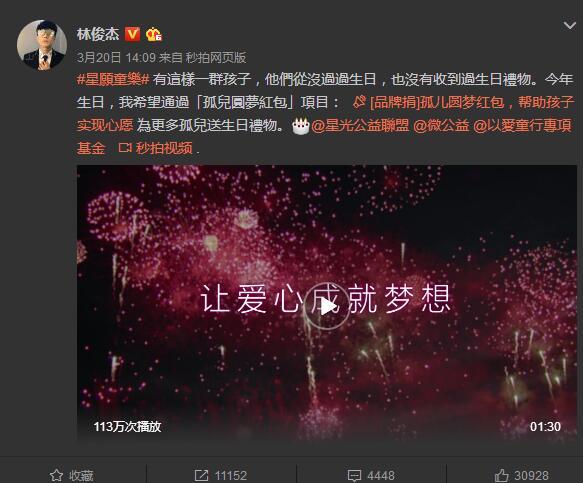583x483 pixels.
Task: Open the 秒拍网页版 source link
Action: pyautogui.click(x=216, y=57)
